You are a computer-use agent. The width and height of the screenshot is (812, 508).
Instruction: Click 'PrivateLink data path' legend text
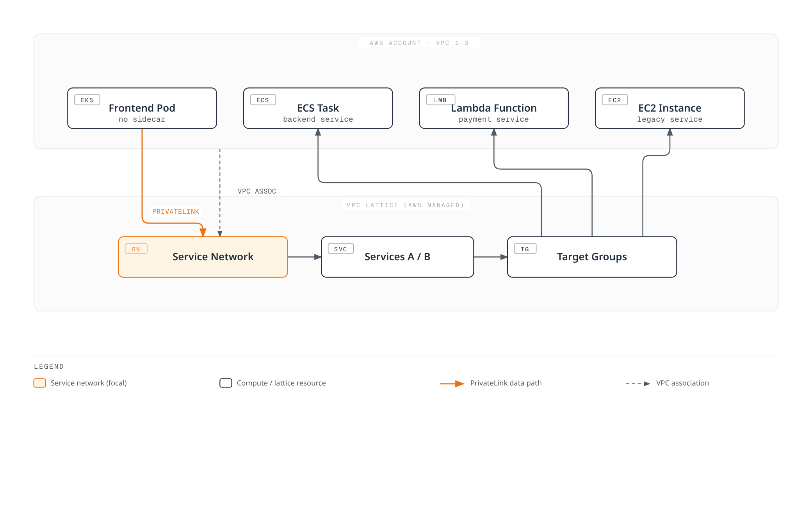tap(506, 383)
